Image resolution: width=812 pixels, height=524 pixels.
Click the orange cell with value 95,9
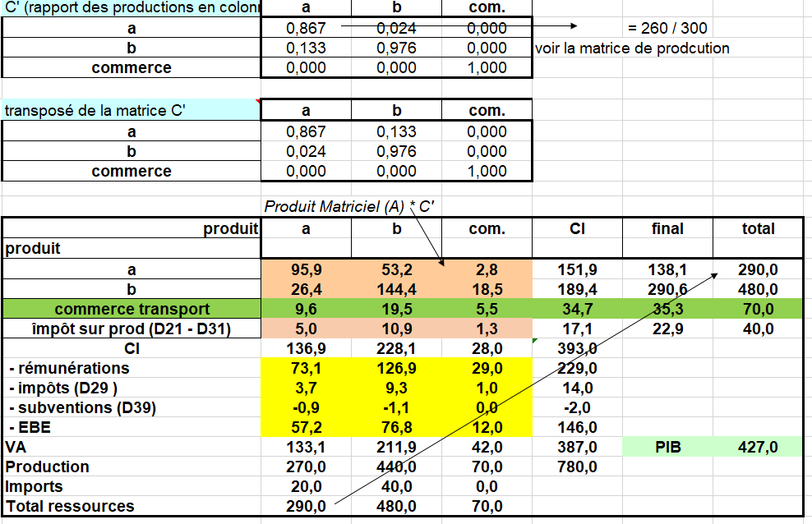306,269
